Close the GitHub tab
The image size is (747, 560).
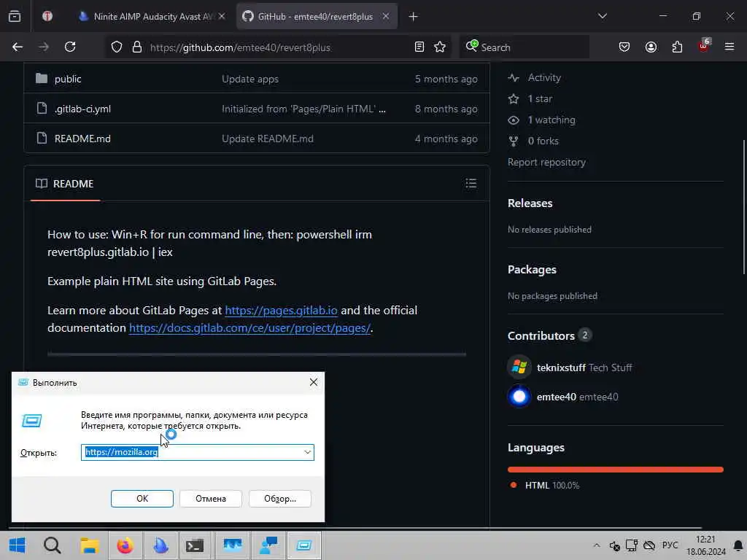[x=386, y=16]
